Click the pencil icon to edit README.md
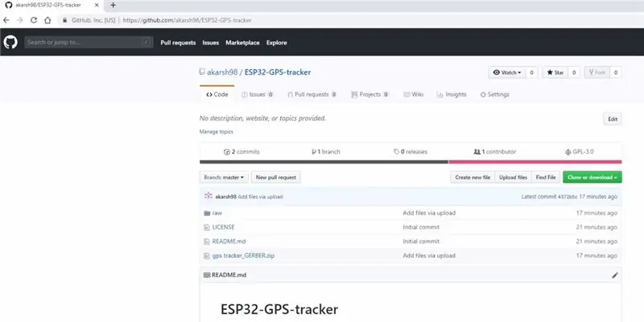The width and height of the screenshot is (644, 322). pos(614,275)
